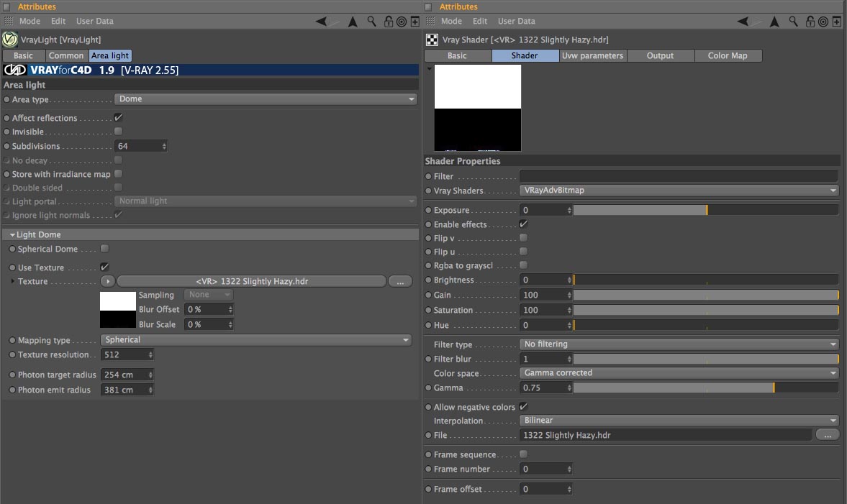Open search in right Attributes panel

click(x=793, y=21)
